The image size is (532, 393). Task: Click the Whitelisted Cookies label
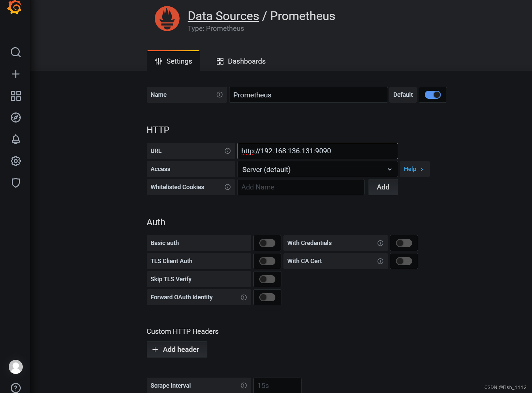pos(177,187)
